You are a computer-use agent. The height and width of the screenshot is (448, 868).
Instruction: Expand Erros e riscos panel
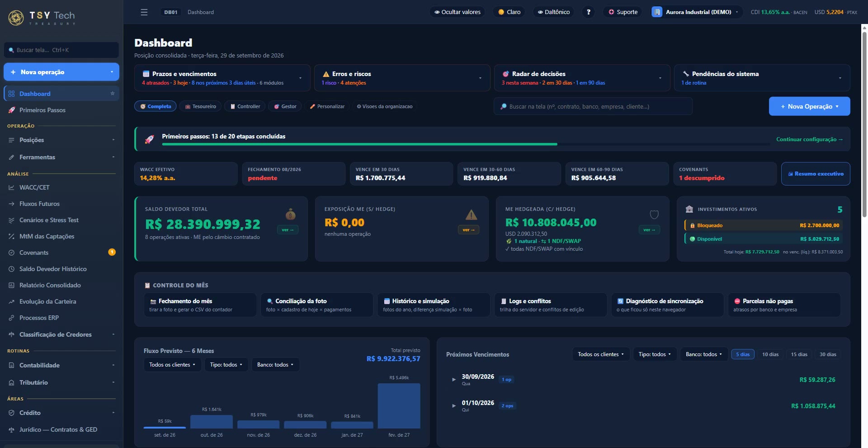[x=402, y=78]
